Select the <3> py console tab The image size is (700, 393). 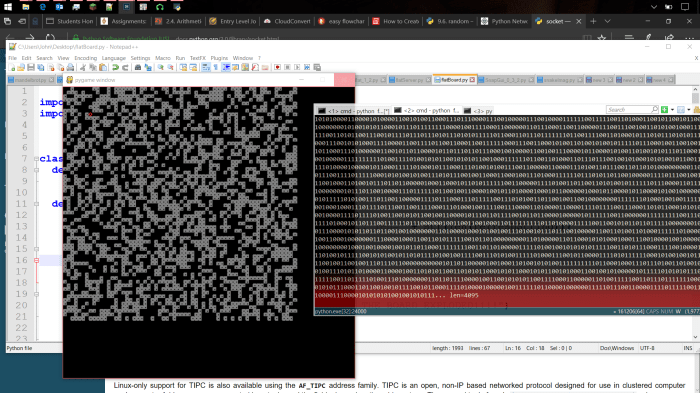pos(478,111)
